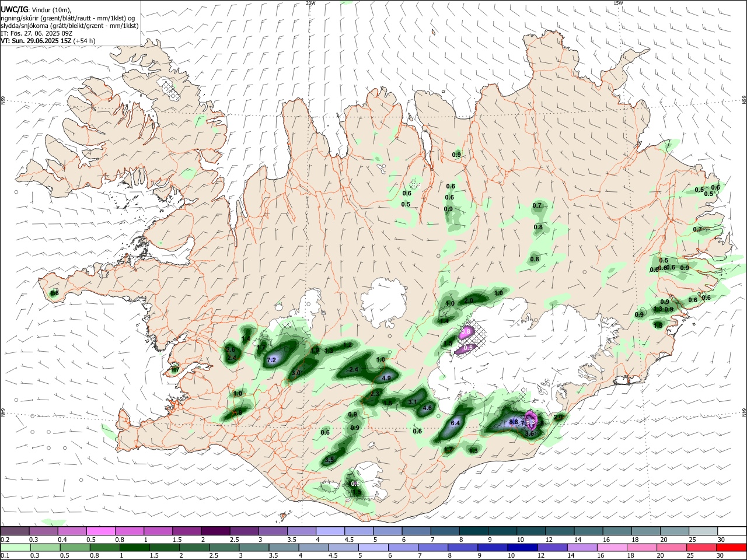Screen dimensions: 747x560
Task: Click the dark navy swatch between 10 and 12, rain legend
Action: 521,547
